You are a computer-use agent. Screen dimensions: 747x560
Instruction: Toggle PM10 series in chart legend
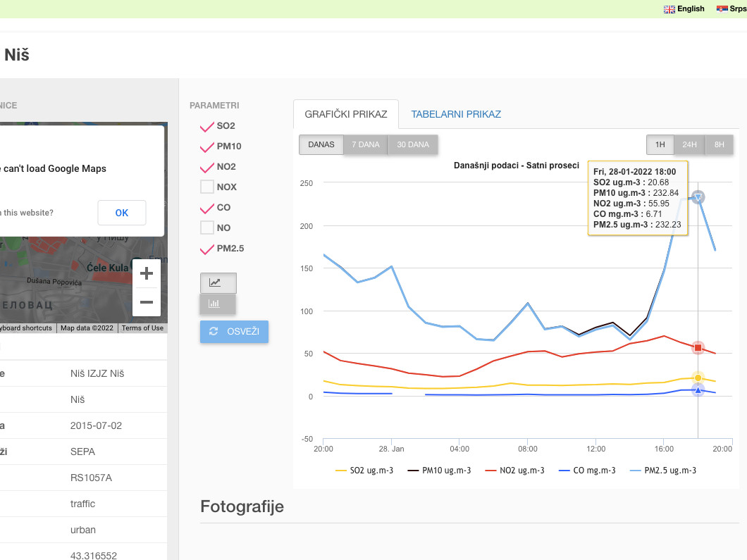tap(440, 471)
